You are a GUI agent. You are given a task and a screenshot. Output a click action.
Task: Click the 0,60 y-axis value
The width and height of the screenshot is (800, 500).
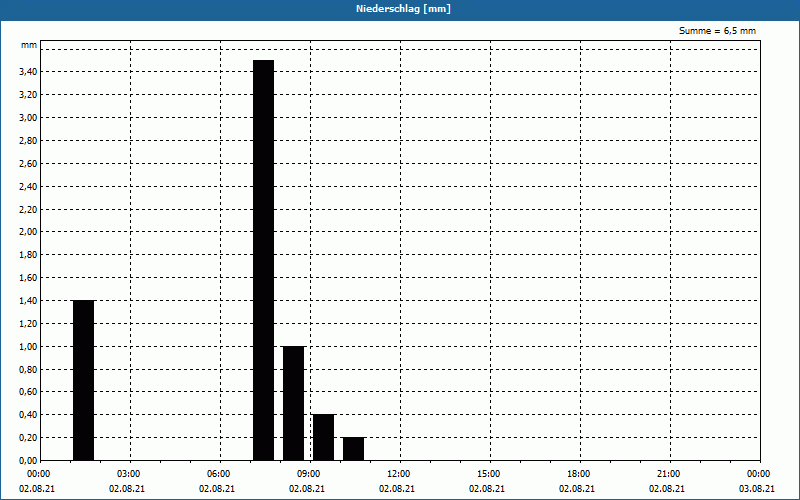click(x=28, y=392)
